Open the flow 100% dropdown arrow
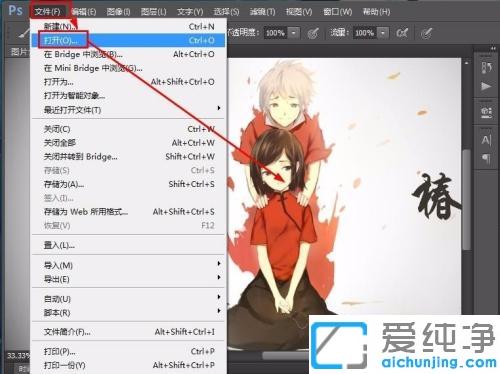Viewport: 500px width, 374px height. (383, 33)
